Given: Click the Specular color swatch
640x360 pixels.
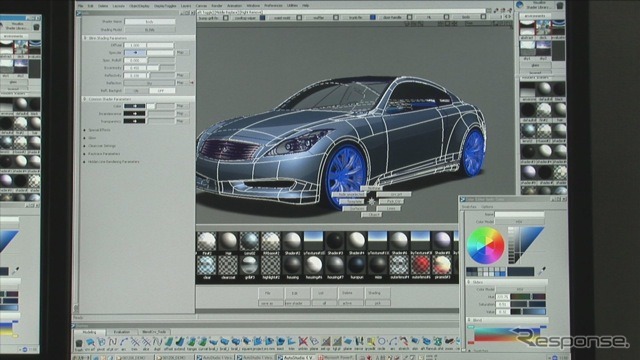Looking at the screenshot, I should coord(135,53).
